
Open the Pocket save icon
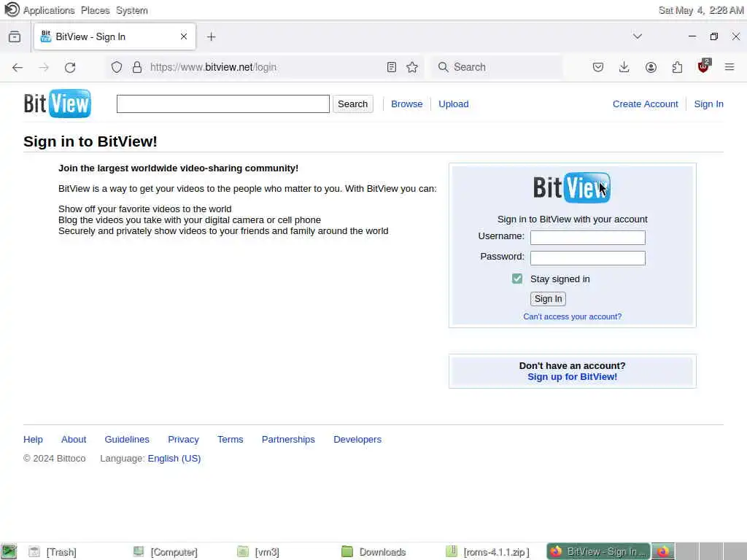(598, 67)
